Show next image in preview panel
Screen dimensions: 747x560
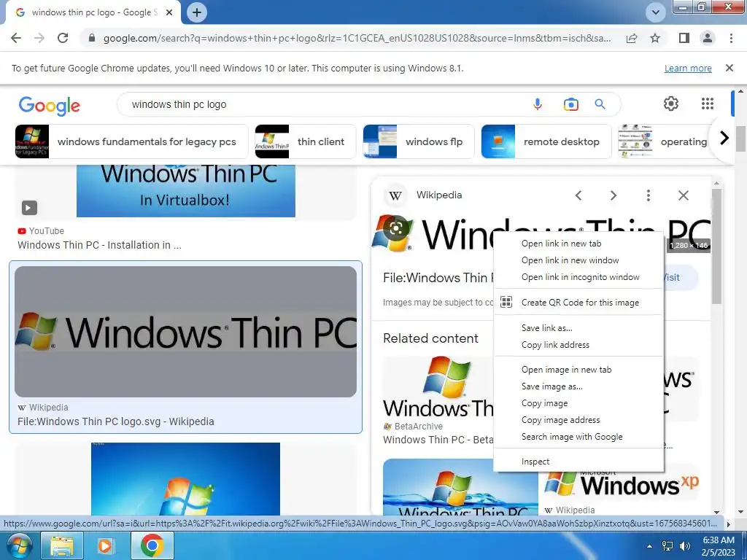613,195
